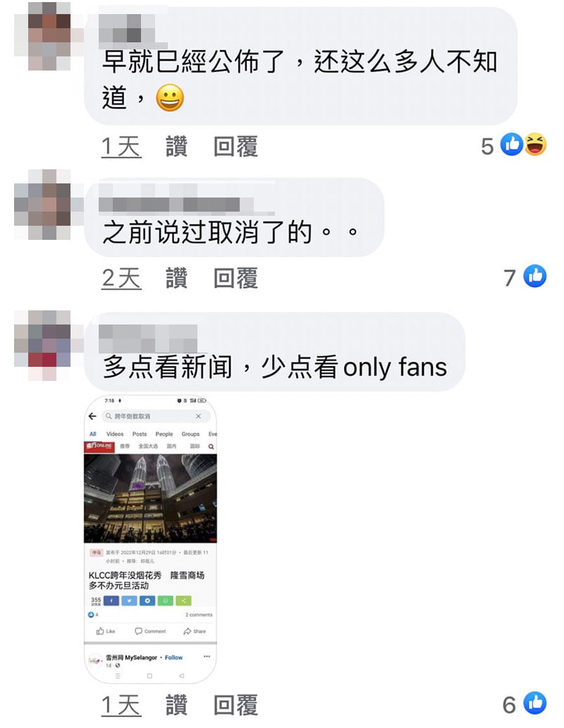The width and height of the screenshot is (564, 728).
Task: Open the third commenter's blurred name link
Action: [149, 337]
